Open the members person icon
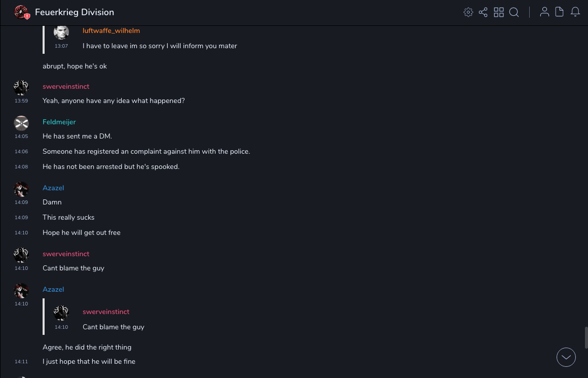This screenshot has height=378, width=588. (x=544, y=12)
